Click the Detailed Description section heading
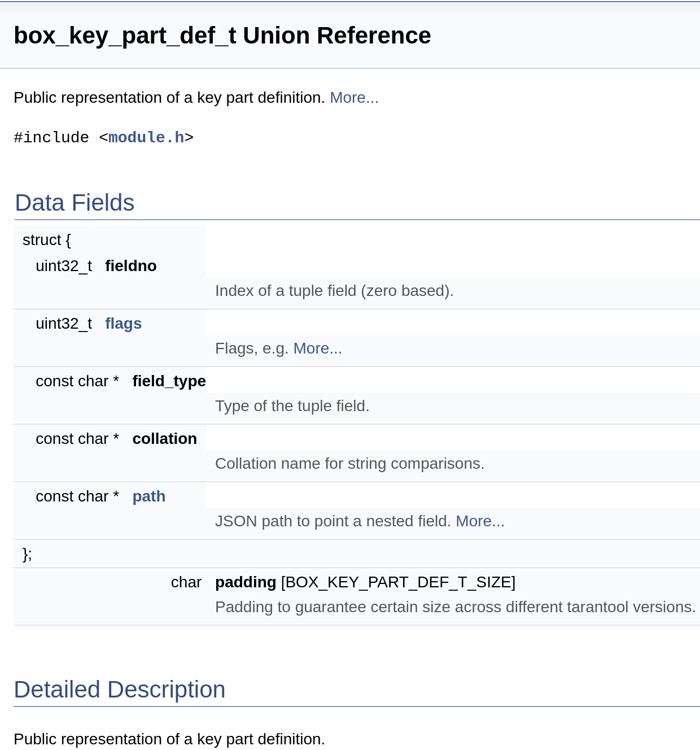Screen dimensions: 700x750 point(120,690)
